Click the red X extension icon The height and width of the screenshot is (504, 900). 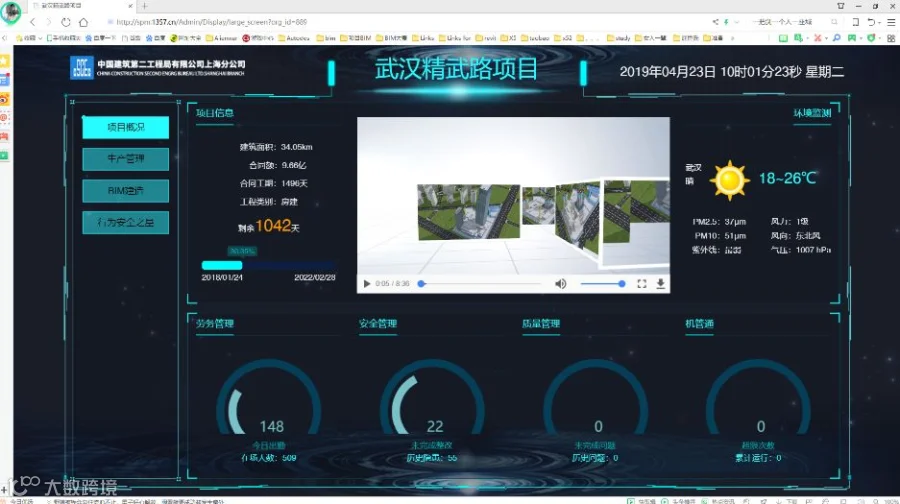click(817, 38)
